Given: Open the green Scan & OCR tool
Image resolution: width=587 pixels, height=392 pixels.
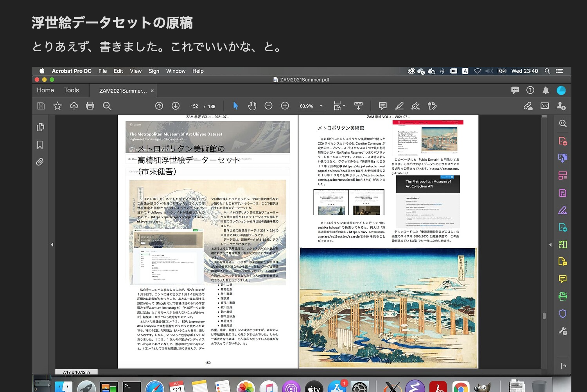Looking at the screenshot, I should pos(563,296).
